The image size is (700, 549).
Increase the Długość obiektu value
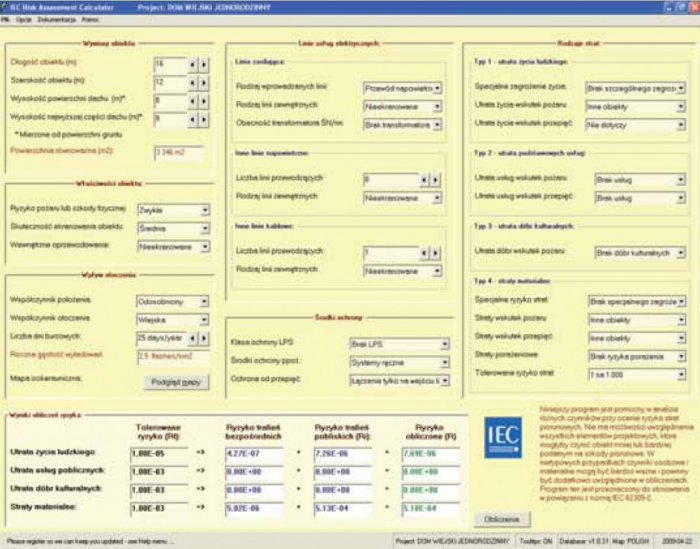pos(204,65)
